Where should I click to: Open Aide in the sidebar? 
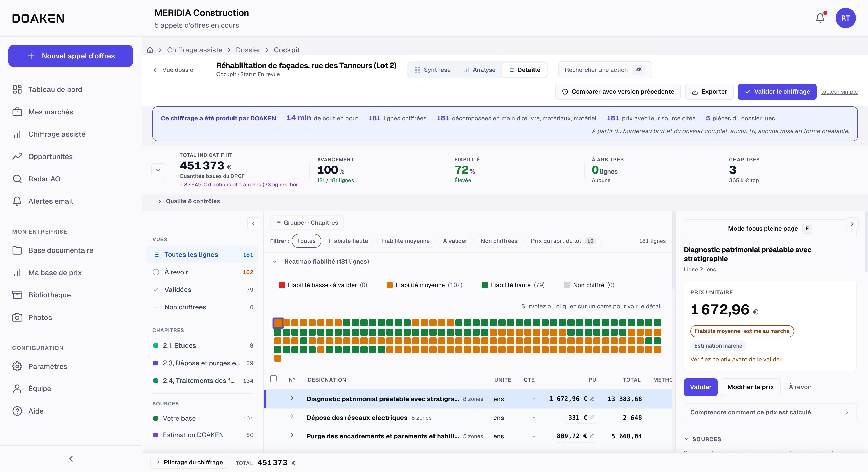70,411
